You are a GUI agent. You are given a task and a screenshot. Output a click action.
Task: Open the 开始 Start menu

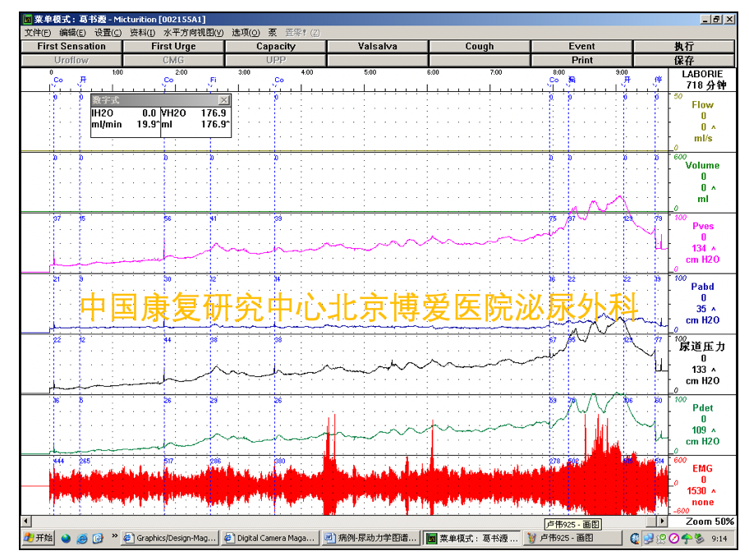pos(39,538)
